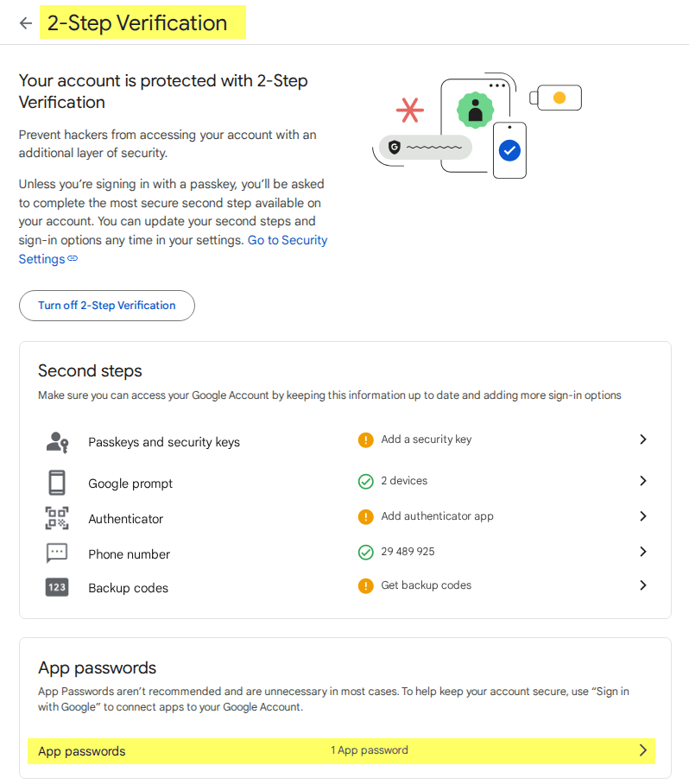Screen dimensions: 689x784
Task: Click the Backup codes 123 icon
Action: (x=57, y=587)
